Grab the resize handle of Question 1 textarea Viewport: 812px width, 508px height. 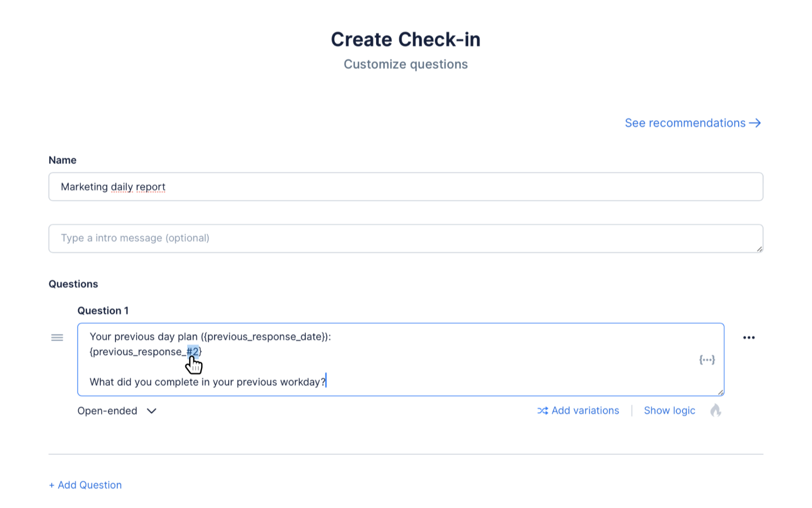click(x=720, y=392)
